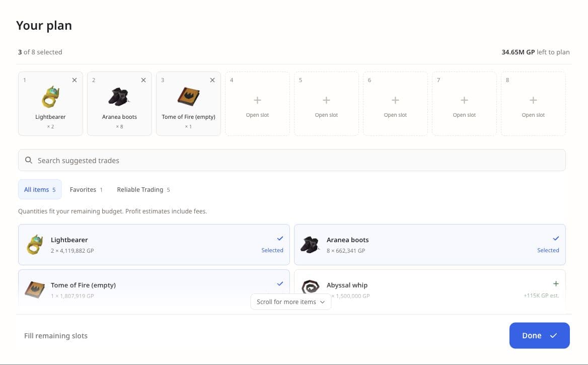The width and height of the screenshot is (588, 365).
Task: Click the Tome of Fire icon in slot 3
Action: coord(188,97)
